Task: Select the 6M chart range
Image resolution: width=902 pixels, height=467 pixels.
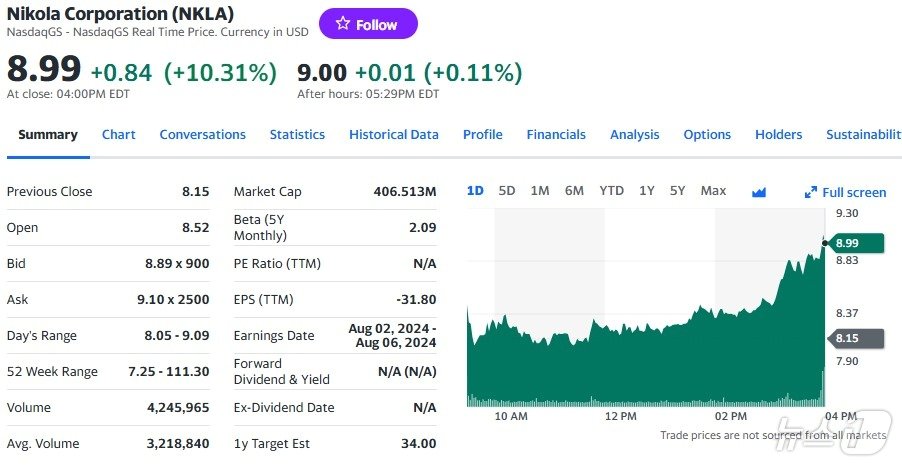Action: pyautogui.click(x=574, y=191)
